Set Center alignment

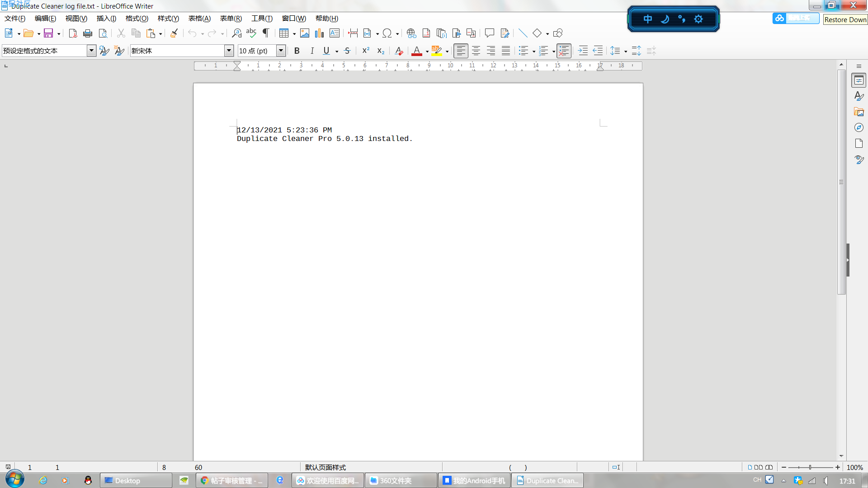476,51
